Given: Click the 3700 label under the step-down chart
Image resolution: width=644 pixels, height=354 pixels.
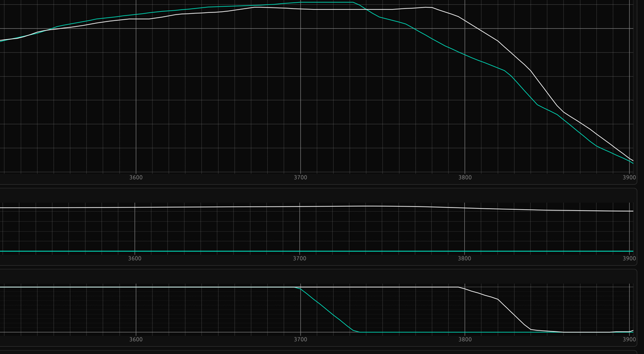Looking at the screenshot, I should [301, 340].
